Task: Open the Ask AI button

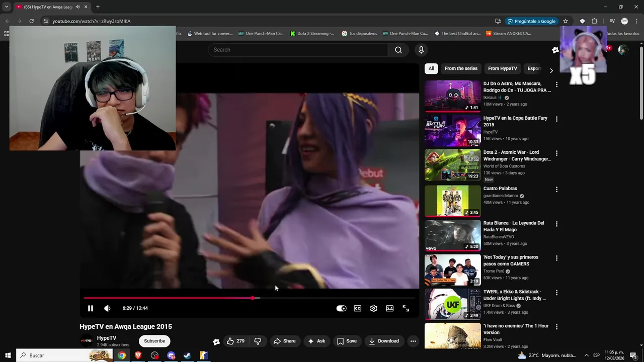Action: 316,341
